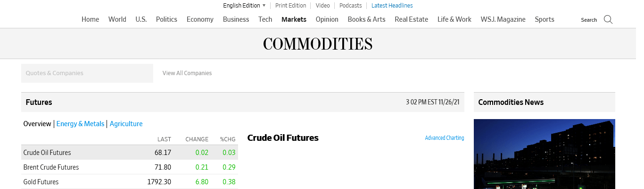Click the Quotes & Companies search field
The height and width of the screenshot is (189, 644).
pyautogui.click(x=87, y=73)
